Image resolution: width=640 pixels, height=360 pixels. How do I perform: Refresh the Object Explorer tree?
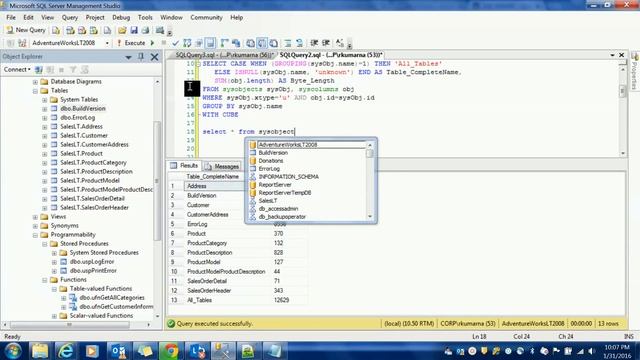[84, 70]
